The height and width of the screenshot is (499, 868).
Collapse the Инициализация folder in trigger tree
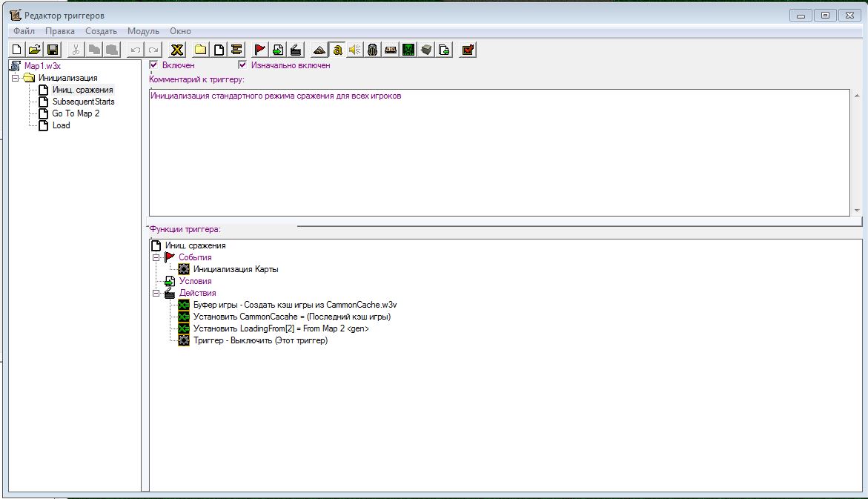coord(16,78)
